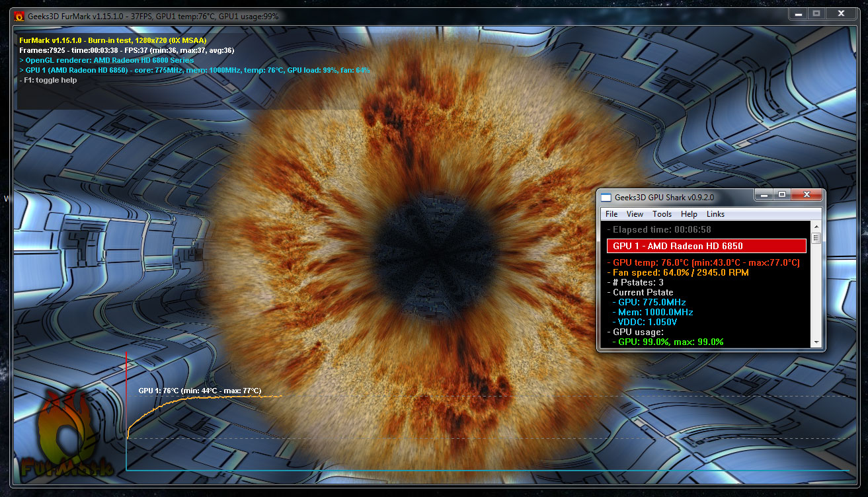This screenshot has height=497, width=868.
Task: Click the GPU Shark window icon
Action: pyautogui.click(x=606, y=197)
